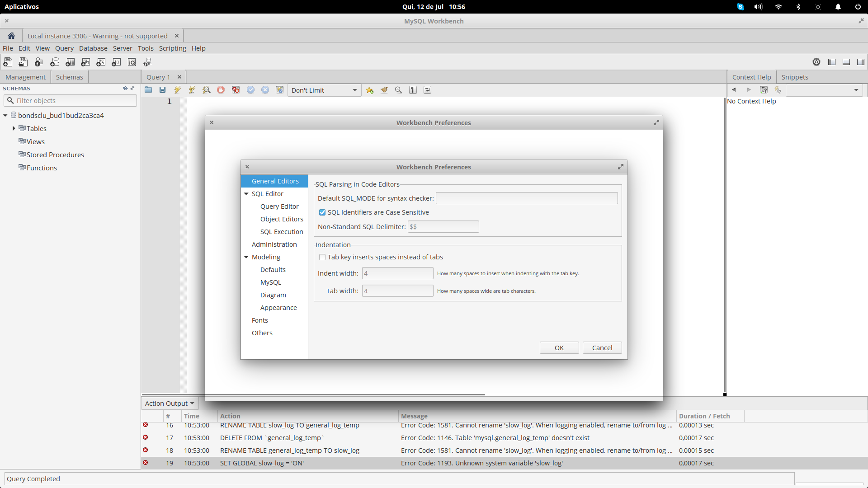Screen dimensions: 868x488
Task: Expand the Tables node in schema tree
Action: pos(14,128)
